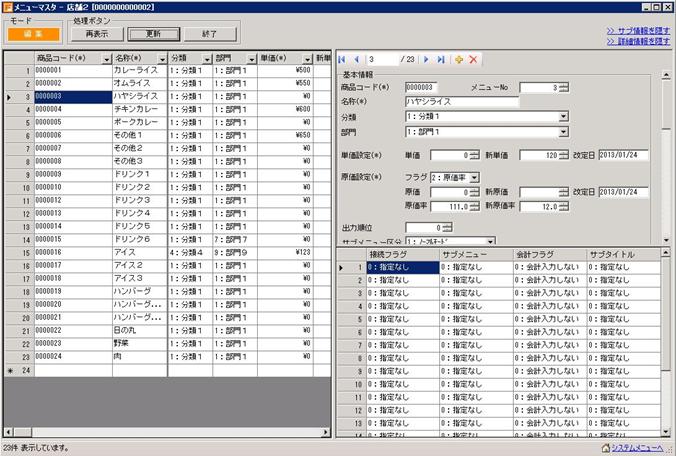Click the 更新 button
This screenshot has height=456, width=676.
(x=154, y=34)
